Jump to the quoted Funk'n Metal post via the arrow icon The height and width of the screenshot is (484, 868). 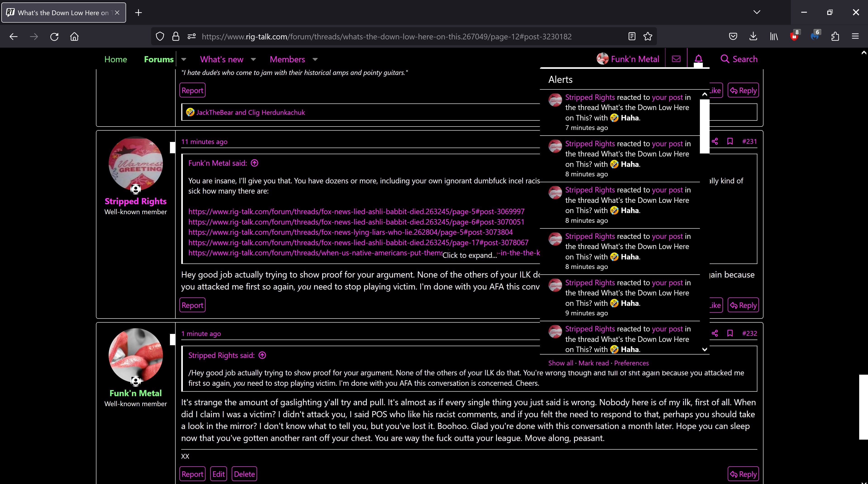pos(255,163)
